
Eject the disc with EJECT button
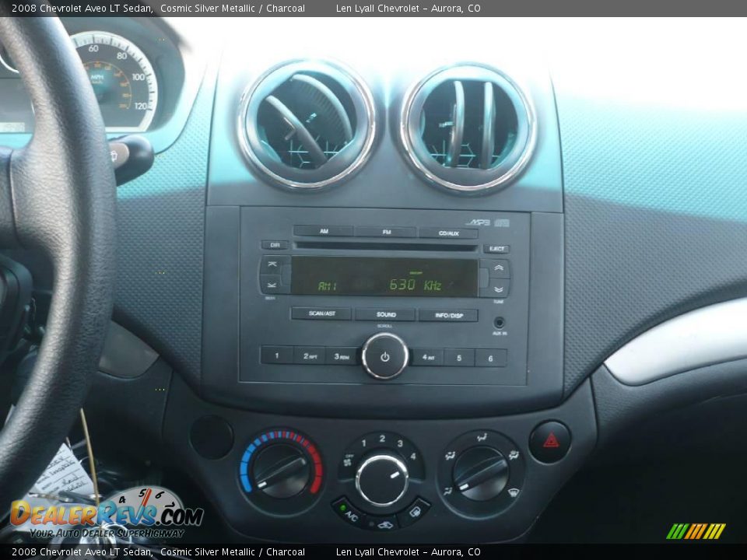496,249
